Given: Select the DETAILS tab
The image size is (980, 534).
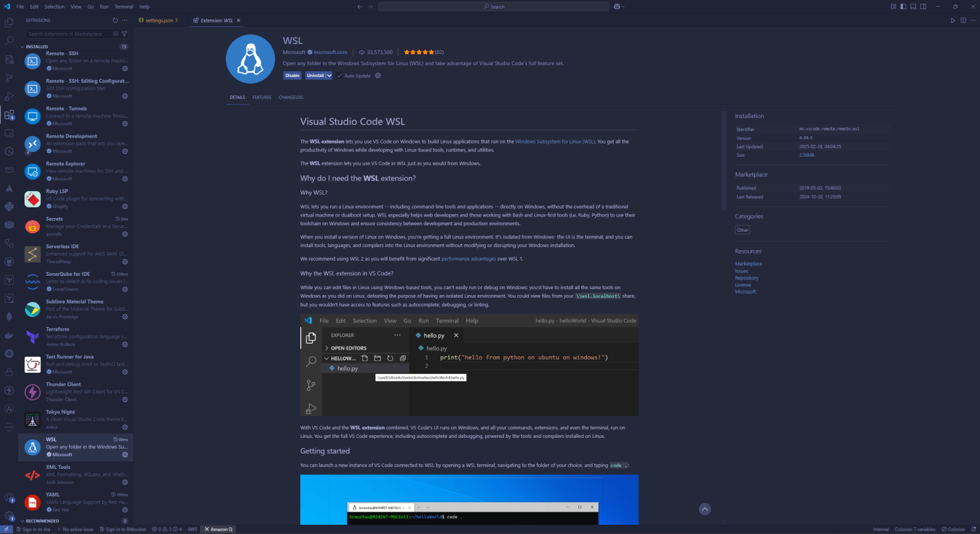Looking at the screenshot, I should (237, 97).
